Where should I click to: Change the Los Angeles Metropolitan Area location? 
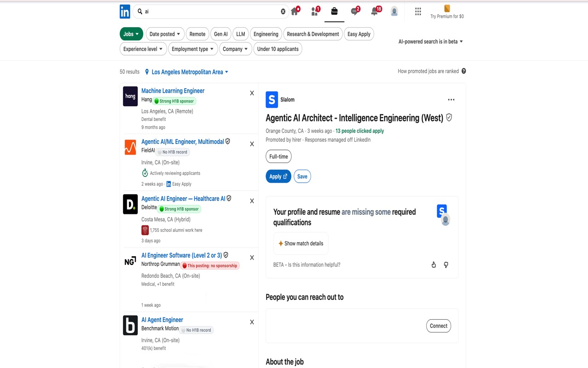pyautogui.click(x=187, y=72)
